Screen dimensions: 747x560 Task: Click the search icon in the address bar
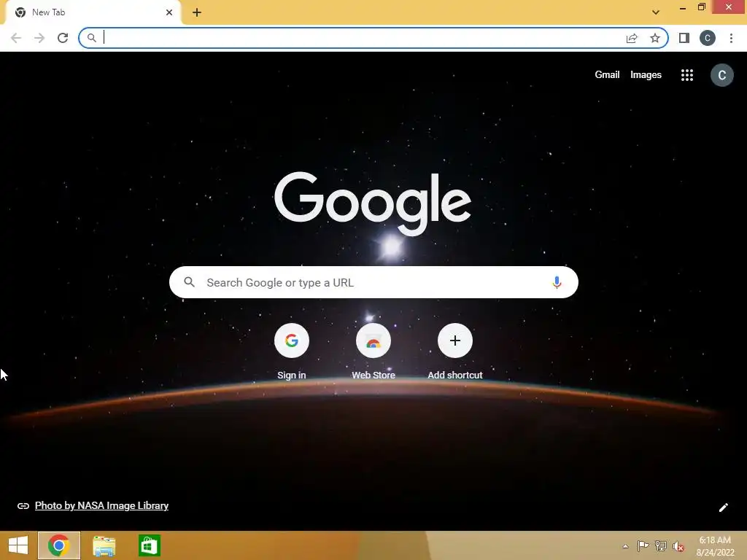click(91, 38)
